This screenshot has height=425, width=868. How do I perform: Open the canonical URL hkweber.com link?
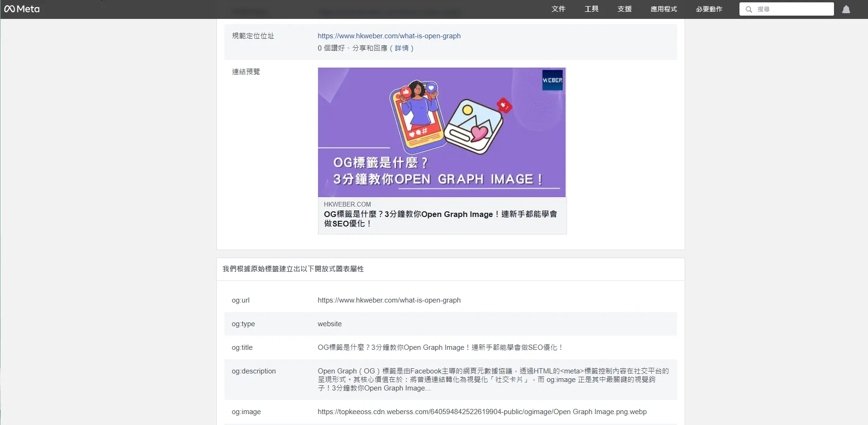coord(389,36)
